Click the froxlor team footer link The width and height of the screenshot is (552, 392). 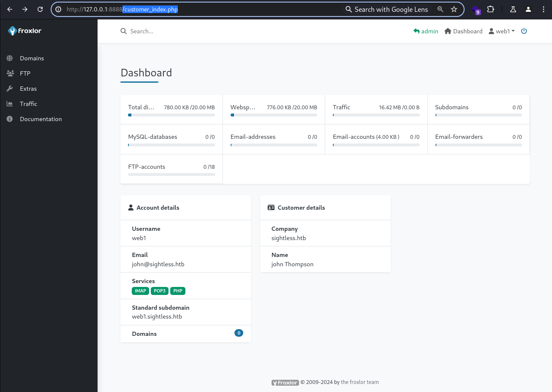[x=360, y=382]
